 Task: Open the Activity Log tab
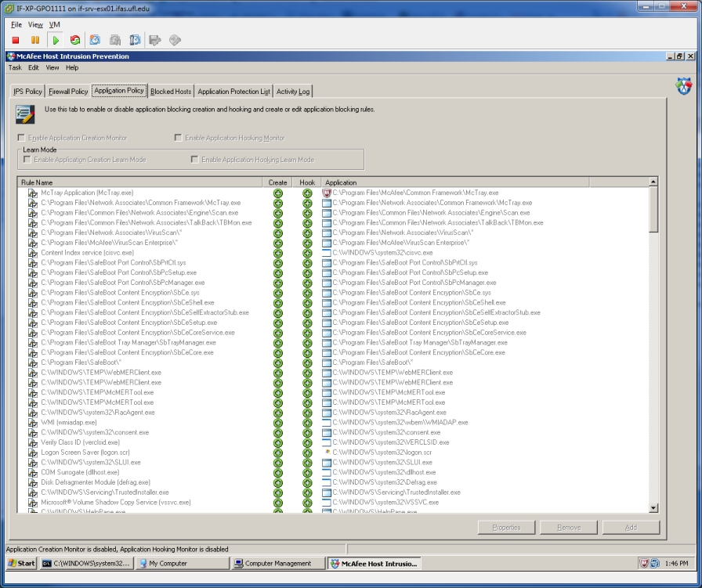293,92
